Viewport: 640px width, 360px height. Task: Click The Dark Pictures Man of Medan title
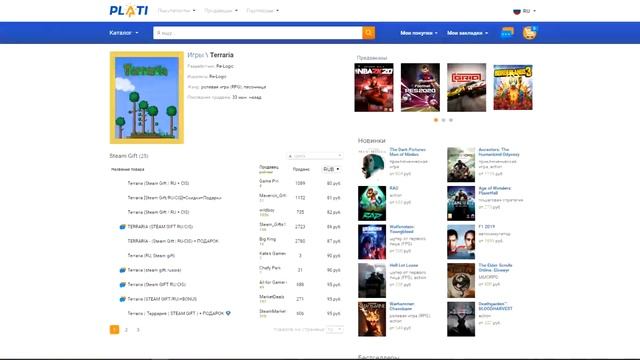407,152
